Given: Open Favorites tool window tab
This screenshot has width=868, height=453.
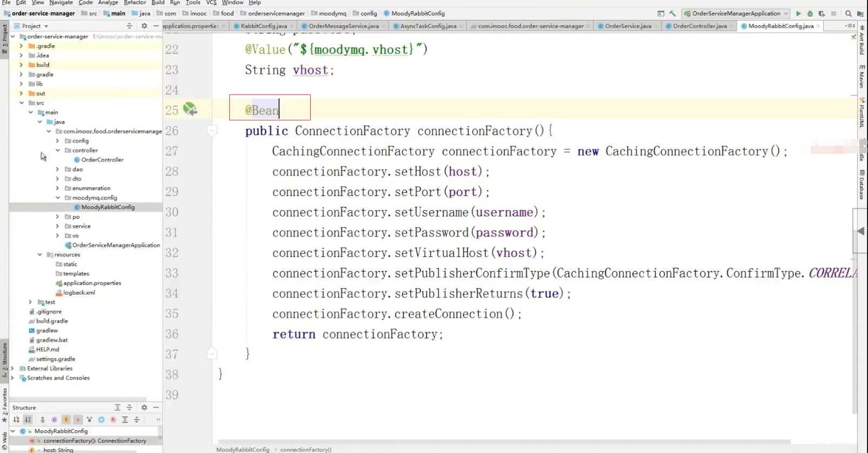Looking at the screenshot, I should pyautogui.click(x=4, y=405).
